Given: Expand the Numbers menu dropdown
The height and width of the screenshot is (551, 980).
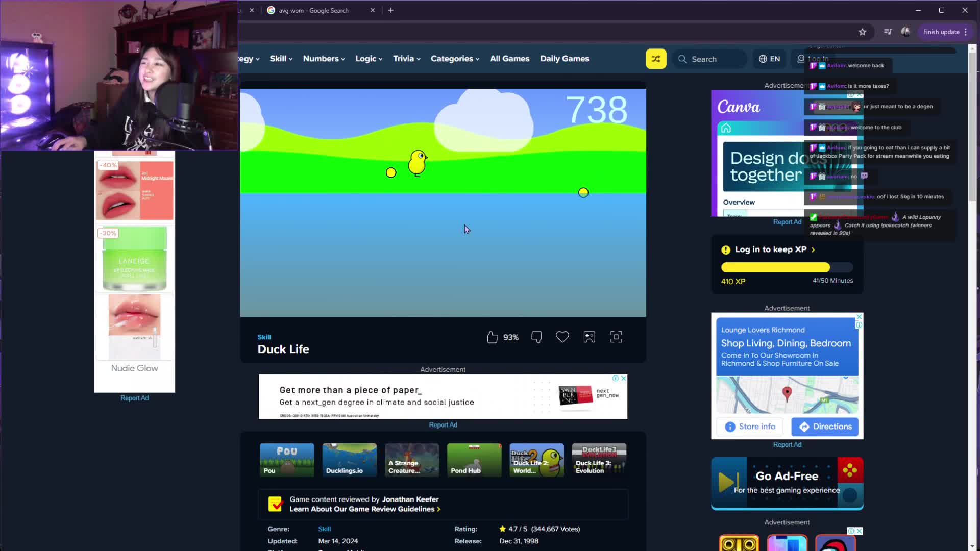Looking at the screenshot, I should pyautogui.click(x=324, y=59).
